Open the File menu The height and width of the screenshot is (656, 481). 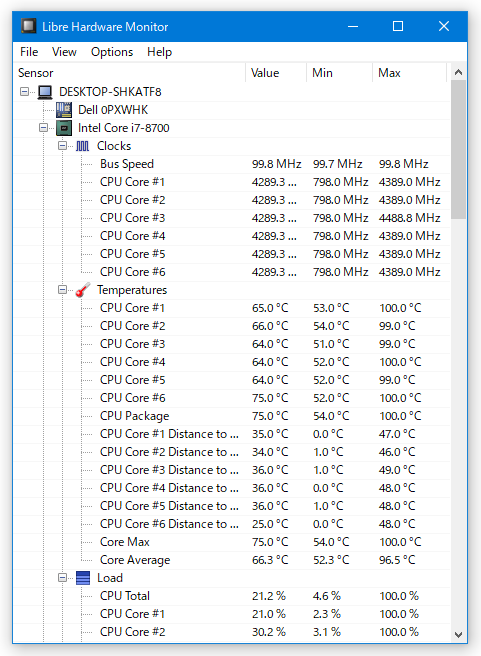coord(29,52)
